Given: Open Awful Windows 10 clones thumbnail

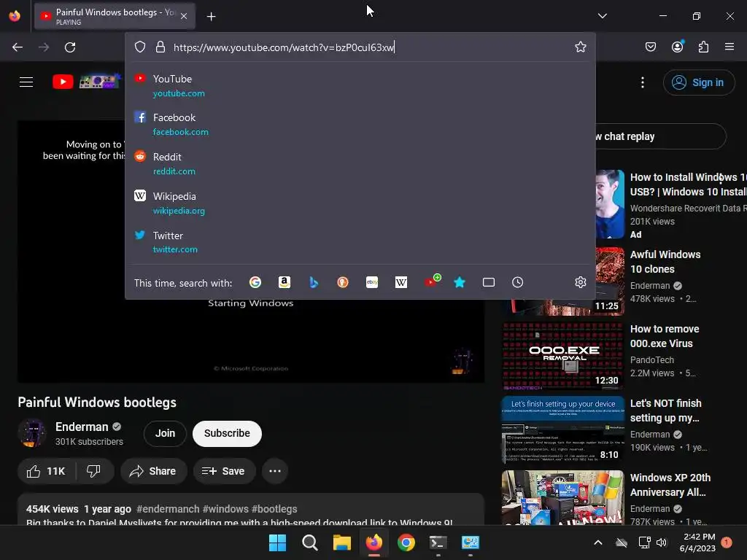Looking at the screenshot, I should (563, 281).
